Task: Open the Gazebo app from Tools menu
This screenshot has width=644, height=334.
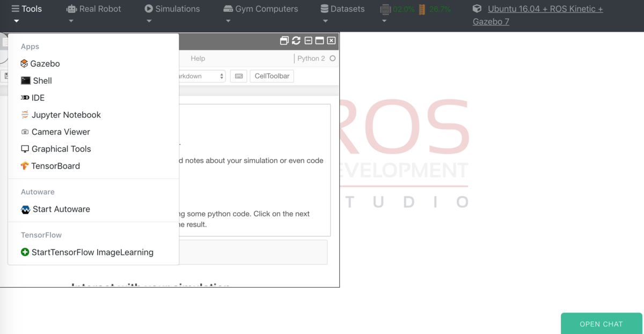Action: pyautogui.click(x=45, y=63)
